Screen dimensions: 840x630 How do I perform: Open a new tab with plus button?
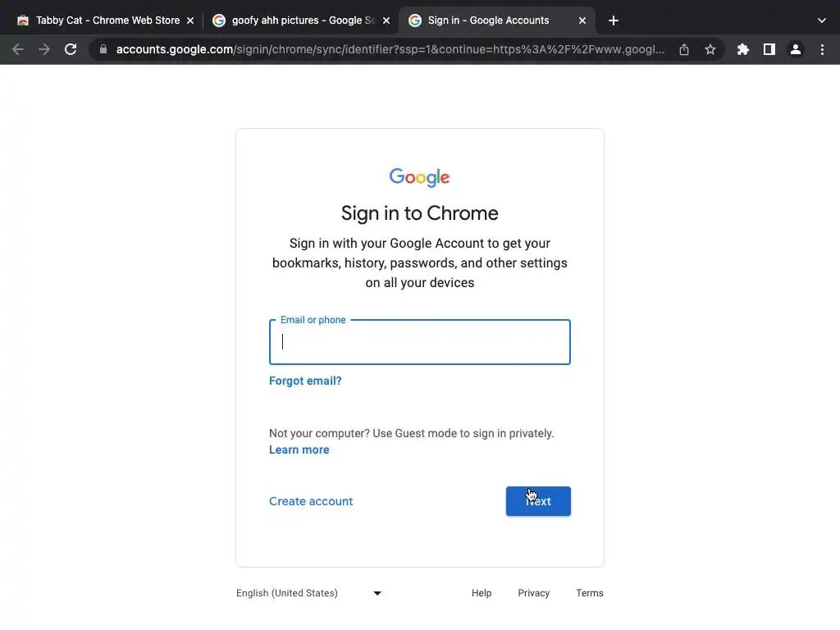click(614, 21)
